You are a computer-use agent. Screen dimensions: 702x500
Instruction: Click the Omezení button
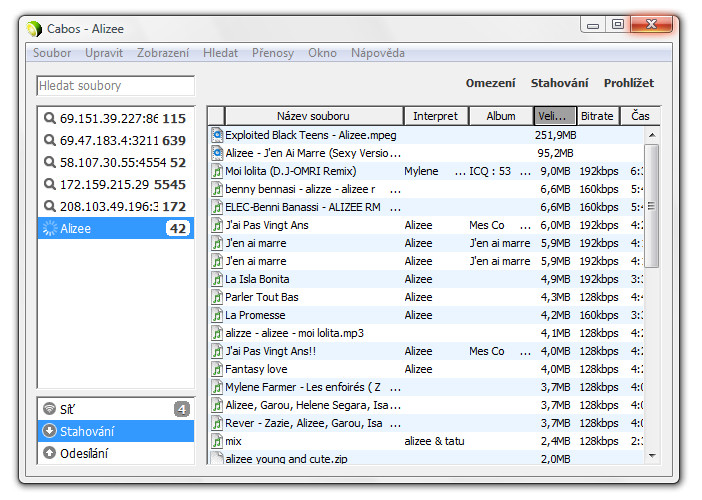490,83
